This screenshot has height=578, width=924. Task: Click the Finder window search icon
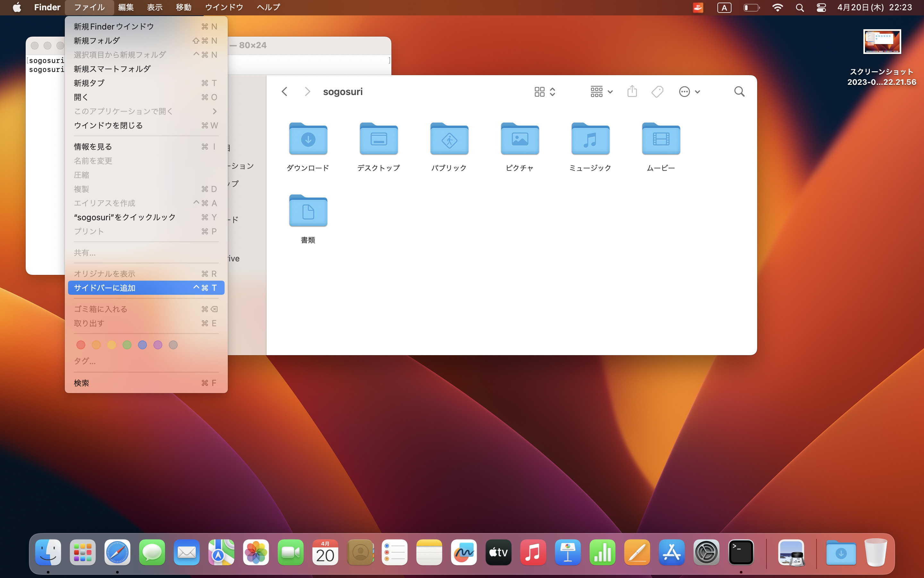pos(739,92)
